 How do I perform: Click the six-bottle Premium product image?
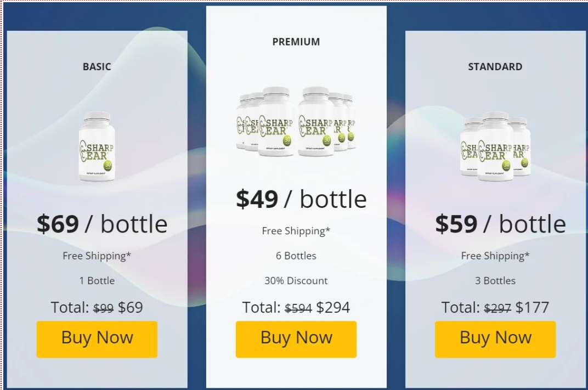[296, 122]
